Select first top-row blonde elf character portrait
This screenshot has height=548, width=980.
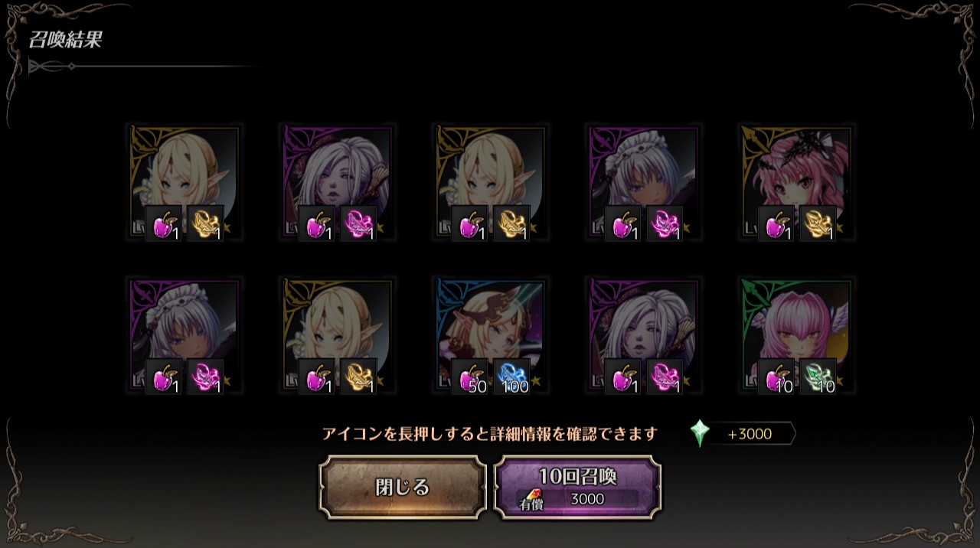coord(185,182)
